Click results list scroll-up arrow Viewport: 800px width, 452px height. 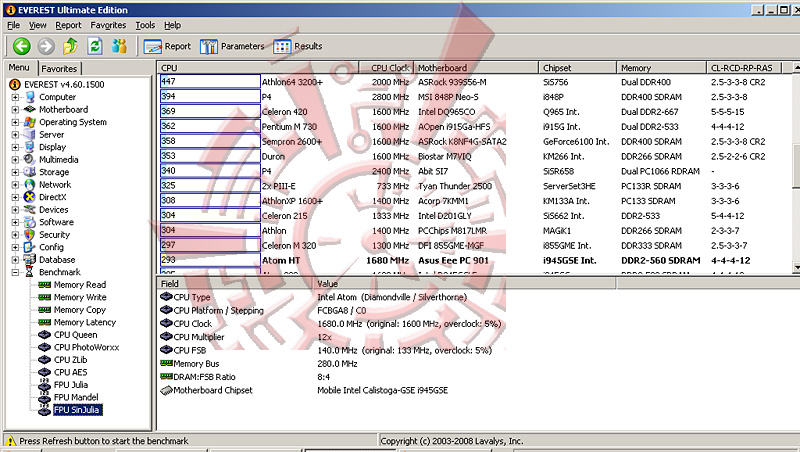[x=796, y=68]
